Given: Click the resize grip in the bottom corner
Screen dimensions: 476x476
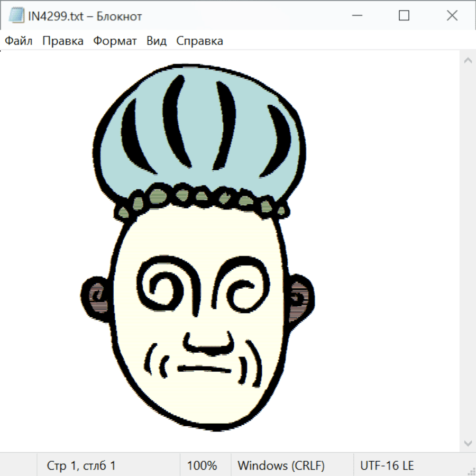Looking at the screenshot, I should 471,471.
